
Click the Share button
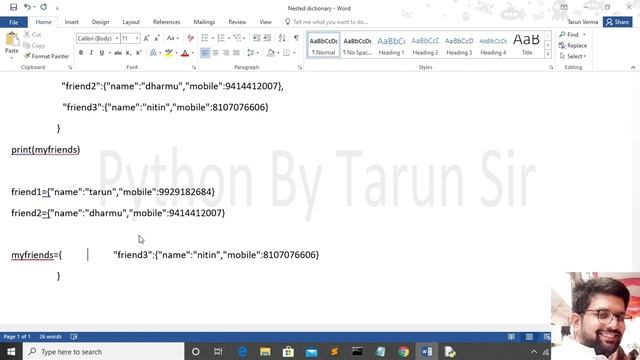point(618,22)
